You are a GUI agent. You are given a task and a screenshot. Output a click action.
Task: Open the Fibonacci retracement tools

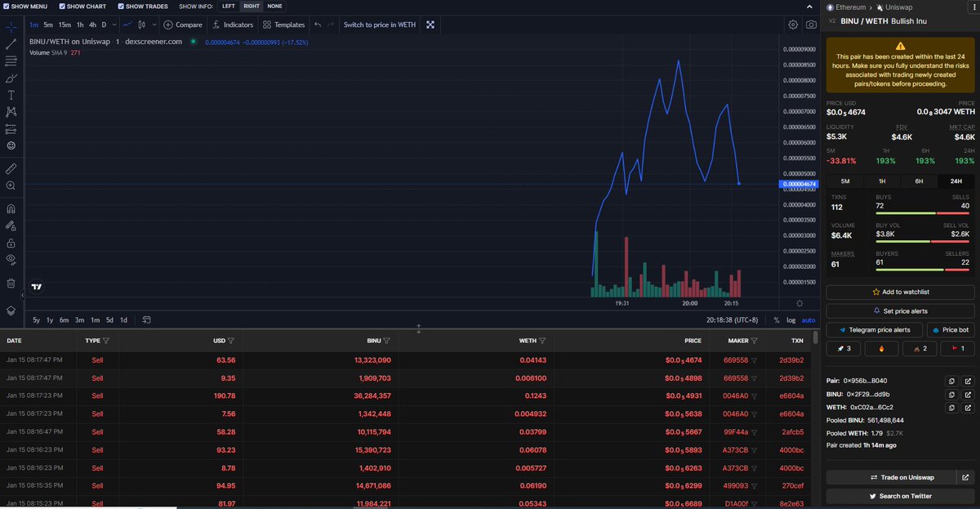[11, 61]
